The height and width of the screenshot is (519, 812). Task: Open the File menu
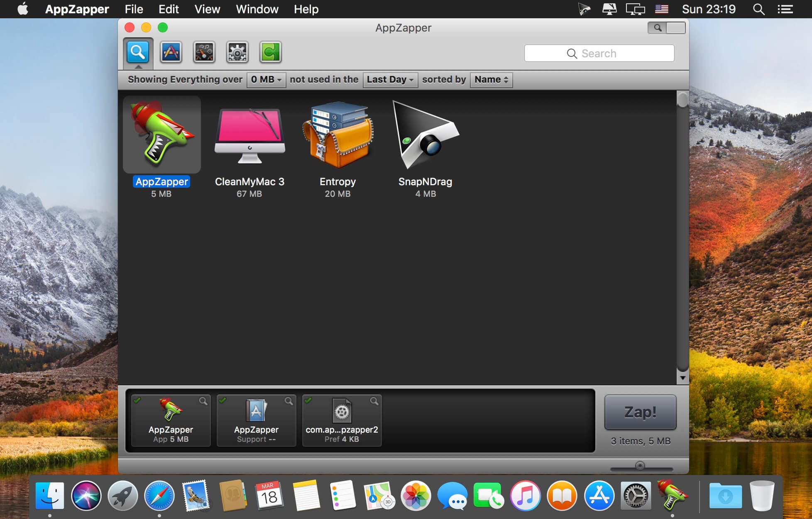point(134,9)
